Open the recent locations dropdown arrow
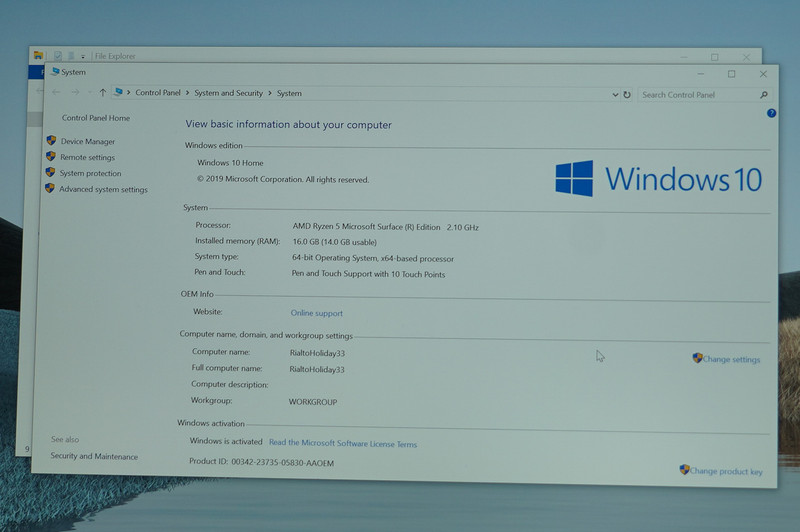 pyautogui.click(x=89, y=92)
